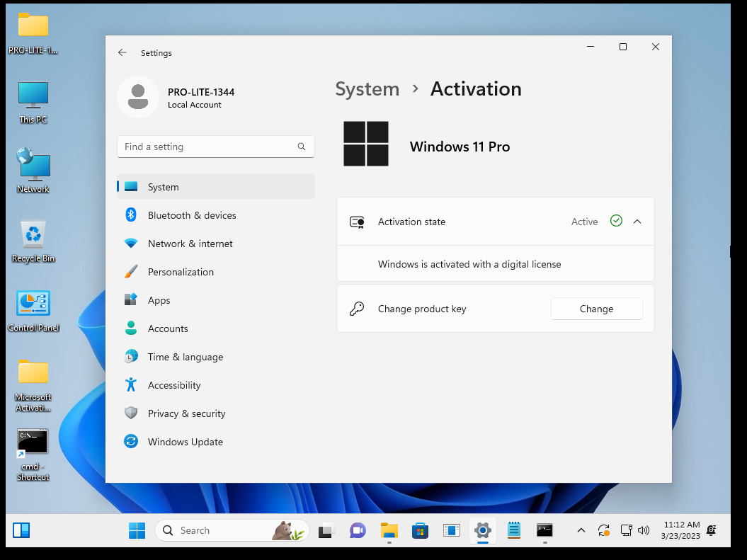Click the volume speaker tray icon

point(644,530)
